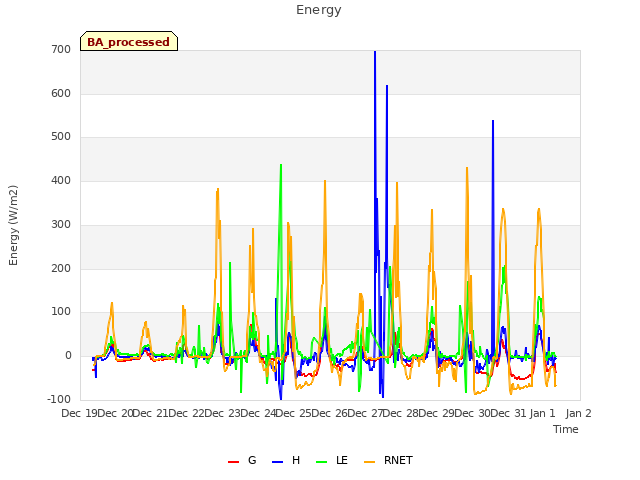Click the 500 y-axis tick label
Screen dimensions: 640x480
pos(61,137)
